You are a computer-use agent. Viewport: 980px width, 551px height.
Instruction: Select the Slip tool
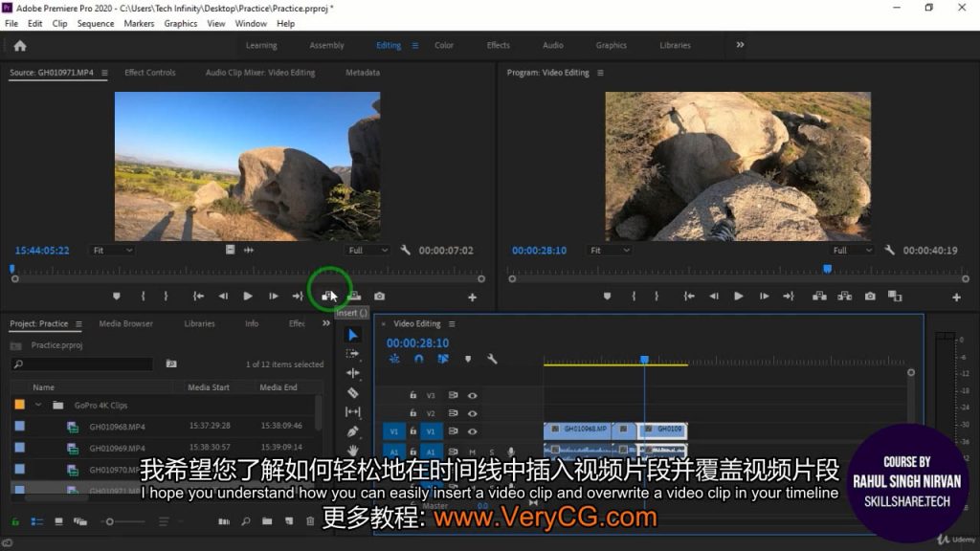click(352, 411)
